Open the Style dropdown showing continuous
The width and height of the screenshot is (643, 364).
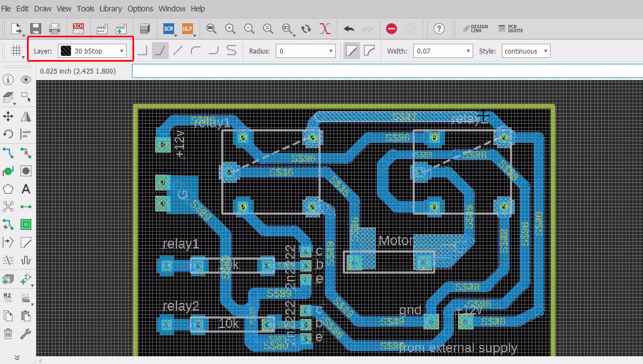tap(526, 51)
